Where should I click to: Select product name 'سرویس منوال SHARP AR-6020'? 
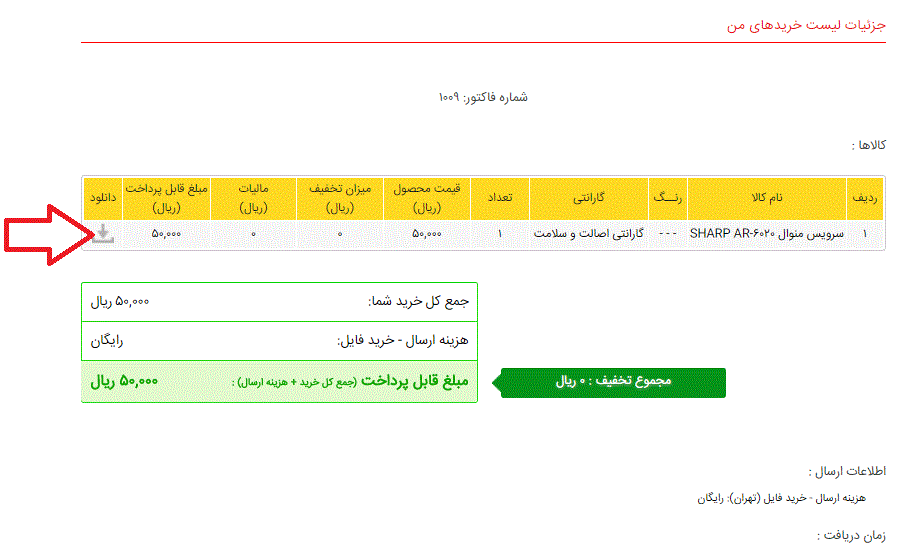coord(767,234)
